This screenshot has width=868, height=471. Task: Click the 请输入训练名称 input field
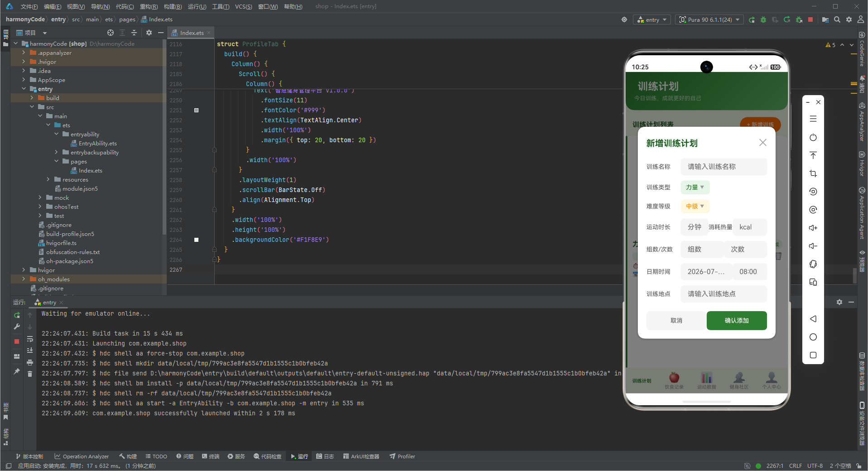coord(724,167)
